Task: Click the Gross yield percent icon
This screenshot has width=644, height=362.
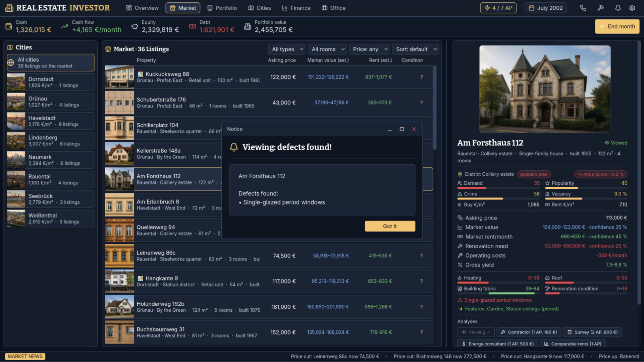Action: (460, 265)
